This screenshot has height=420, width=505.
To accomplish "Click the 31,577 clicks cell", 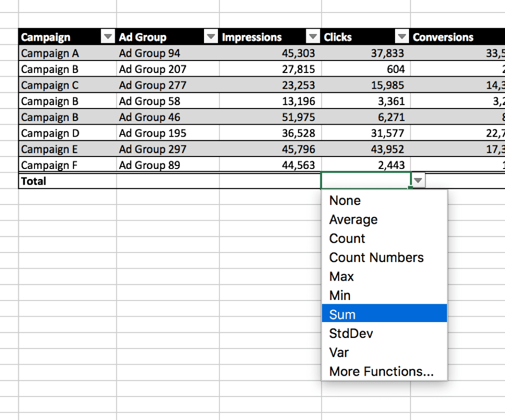I will pyautogui.click(x=366, y=132).
